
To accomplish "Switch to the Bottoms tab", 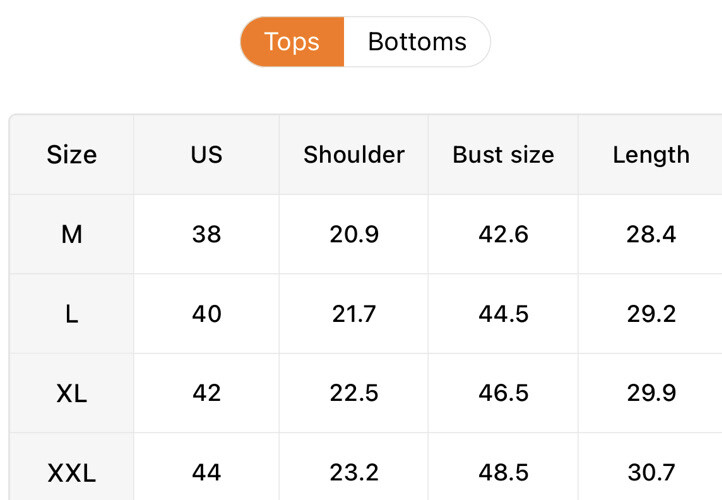I will tap(417, 42).
